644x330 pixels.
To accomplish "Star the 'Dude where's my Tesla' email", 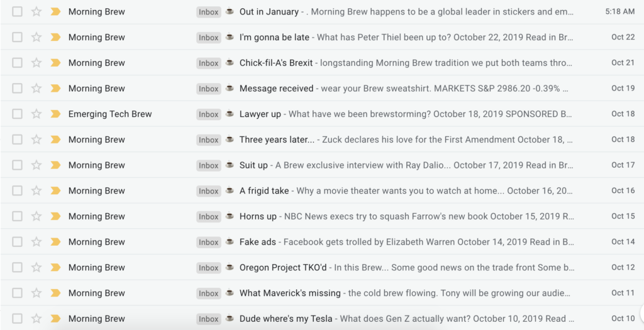I will (x=36, y=319).
